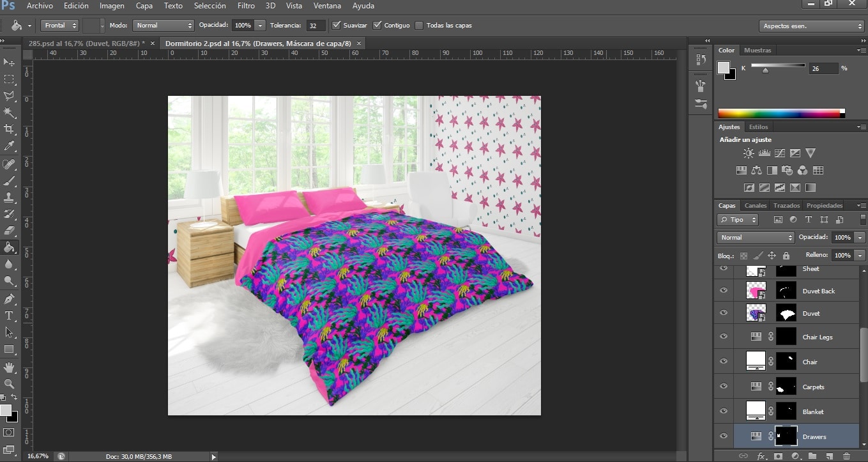
Task: Create a new group folder icon
Action: 812,456
